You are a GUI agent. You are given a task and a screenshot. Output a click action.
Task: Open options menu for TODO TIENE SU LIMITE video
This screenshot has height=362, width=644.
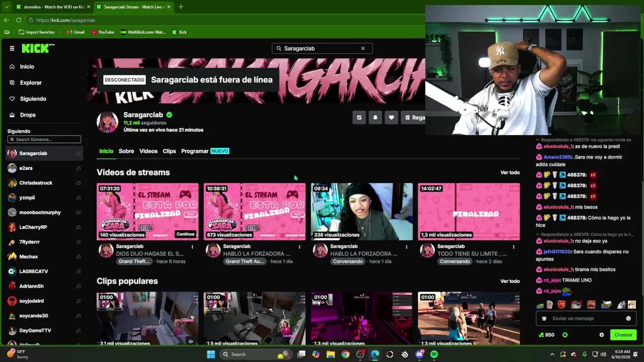point(514,247)
